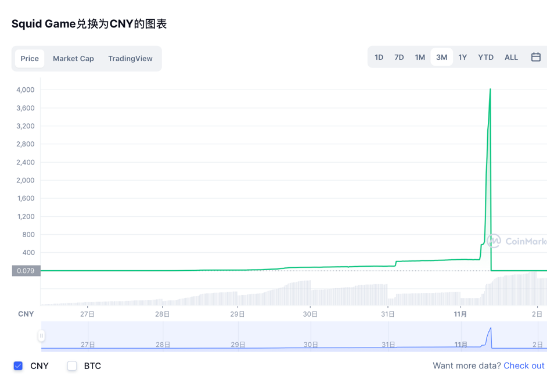Select the ALL time range
The image size is (558, 384).
(511, 57)
